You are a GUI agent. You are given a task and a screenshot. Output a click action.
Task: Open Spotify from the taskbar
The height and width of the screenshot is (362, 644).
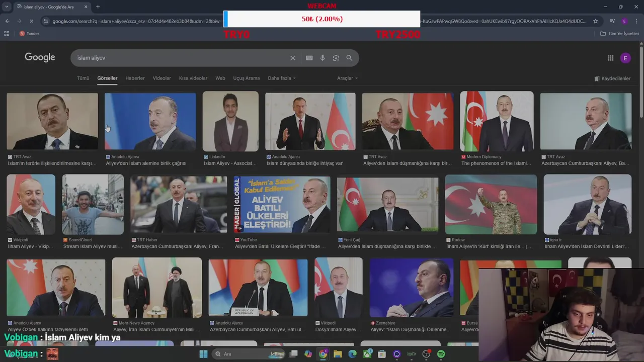tap(441, 354)
